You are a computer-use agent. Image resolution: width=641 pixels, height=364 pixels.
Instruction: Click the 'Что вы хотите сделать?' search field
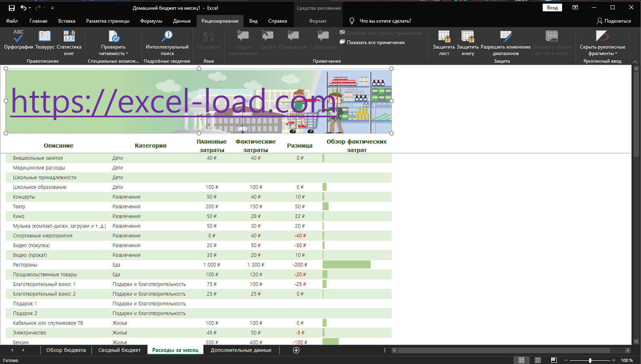click(x=385, y=21)
